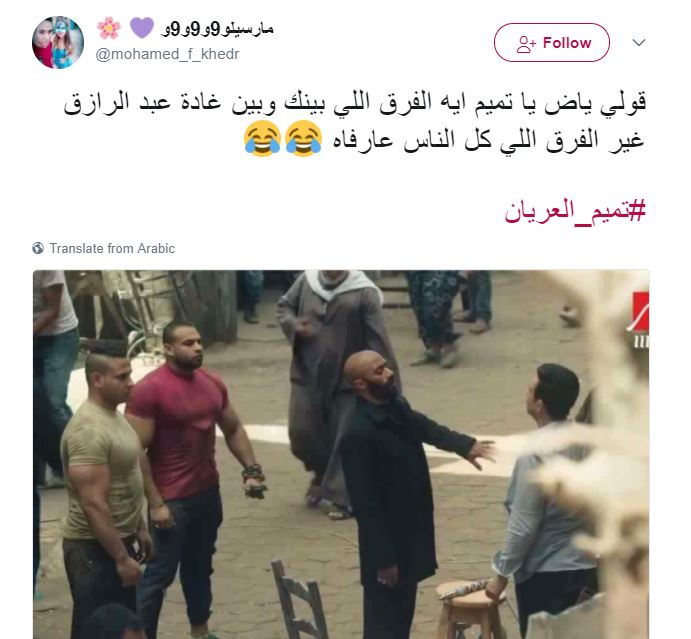Click the right crying-laughing emoji in tweet
The height and width of the screenshot is (639, 691).
(x=304, y=138)
